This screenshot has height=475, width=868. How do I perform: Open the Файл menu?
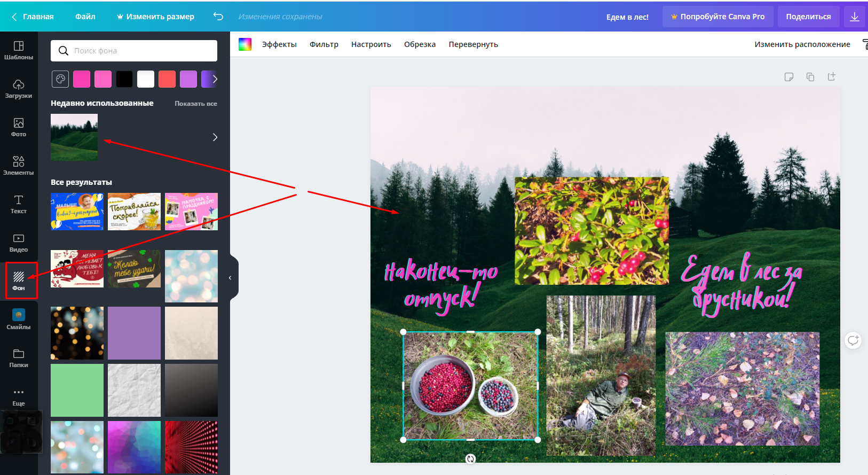pyautogui.click(x=85, y=17)
